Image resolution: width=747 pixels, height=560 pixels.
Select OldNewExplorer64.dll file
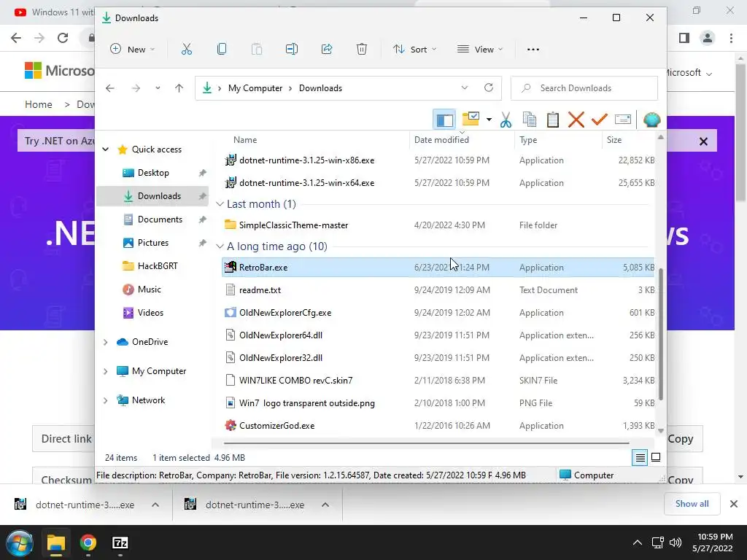coord(438,335)
